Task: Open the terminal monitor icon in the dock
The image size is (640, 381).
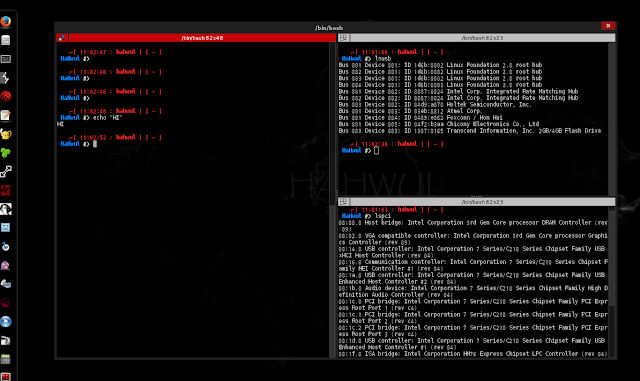Action: pos(5,59)
